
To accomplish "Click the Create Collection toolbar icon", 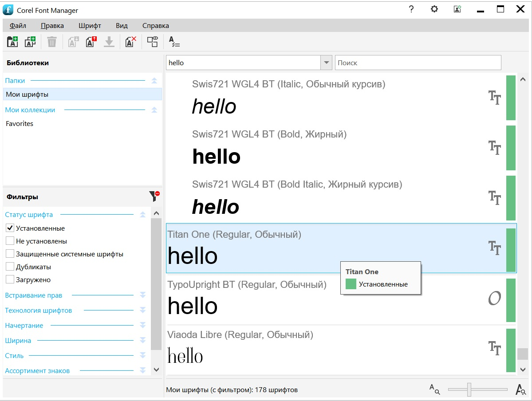I will pos(30,42).
